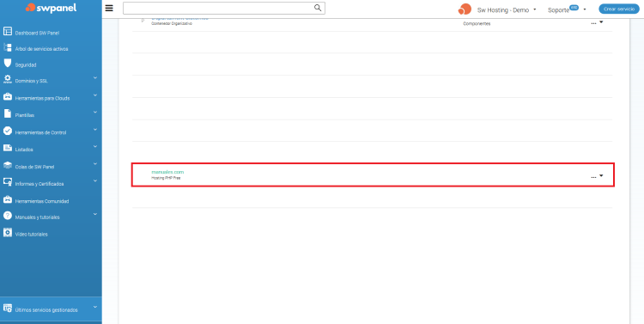Expand Herramientas de Control chevron
The width and height of the screenshot is (644, 324).
(x=94, y=129)
